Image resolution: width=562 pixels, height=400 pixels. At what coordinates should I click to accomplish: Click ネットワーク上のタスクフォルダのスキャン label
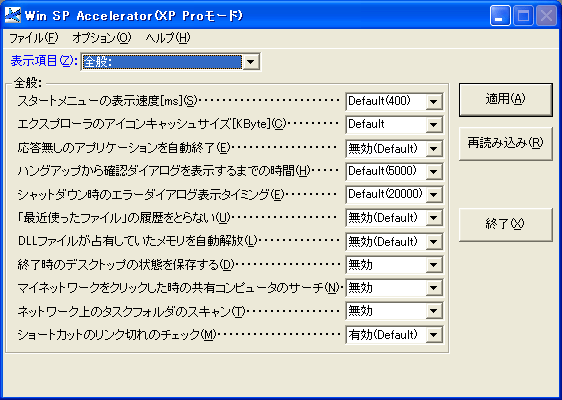tap(131, 311)
